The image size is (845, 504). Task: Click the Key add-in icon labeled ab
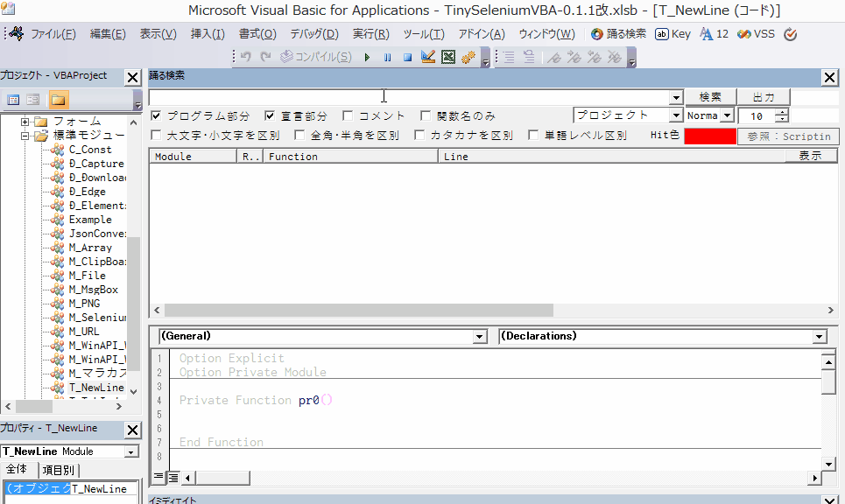click(x=672, y=34)
